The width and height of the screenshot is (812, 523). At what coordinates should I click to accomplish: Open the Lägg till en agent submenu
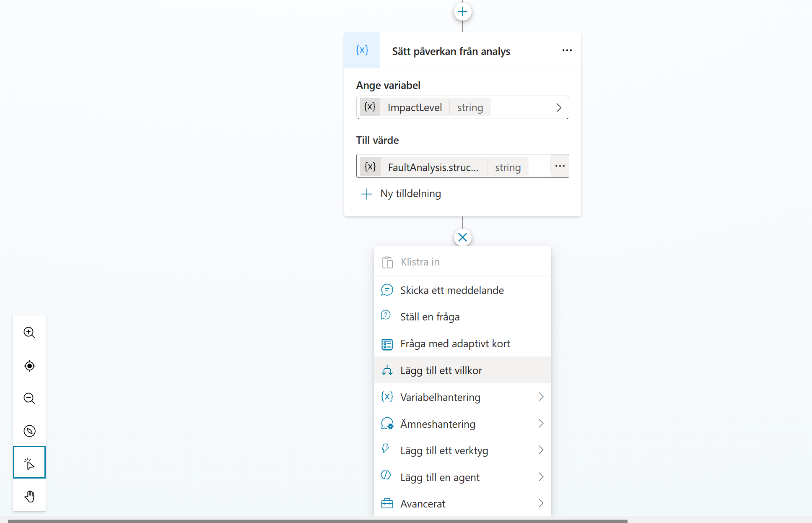pyautogui.click(x=462, y=477)
